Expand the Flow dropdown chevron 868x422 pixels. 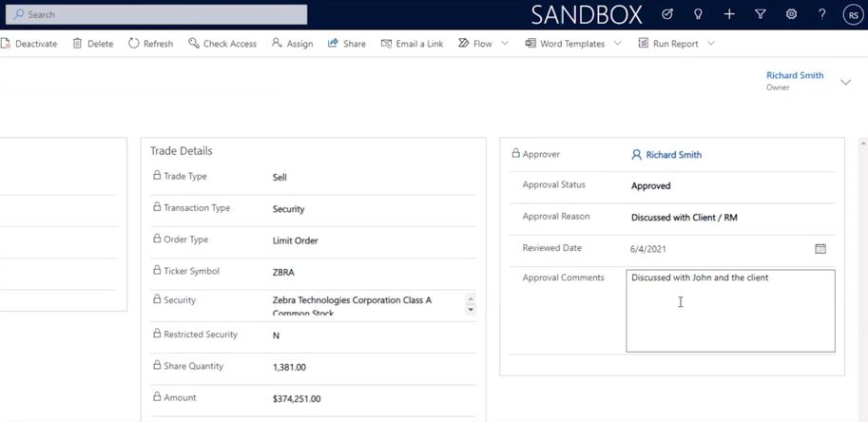505,43
